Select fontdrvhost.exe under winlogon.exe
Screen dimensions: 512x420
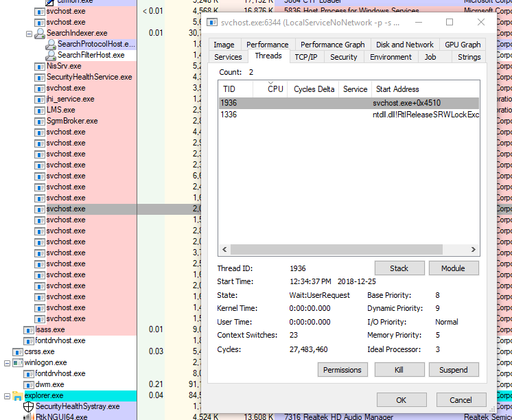pyautogui.click(x=60, y=373)
